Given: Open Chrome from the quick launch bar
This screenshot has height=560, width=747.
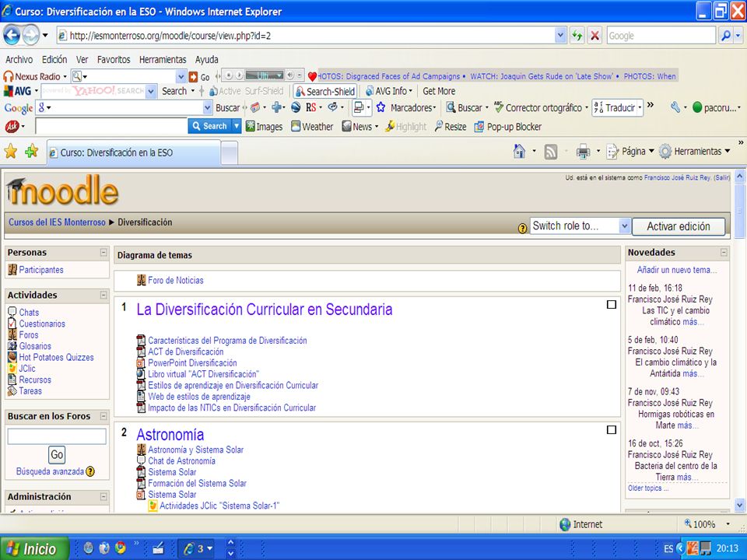Looking at the screenshot, I should 120,548.
